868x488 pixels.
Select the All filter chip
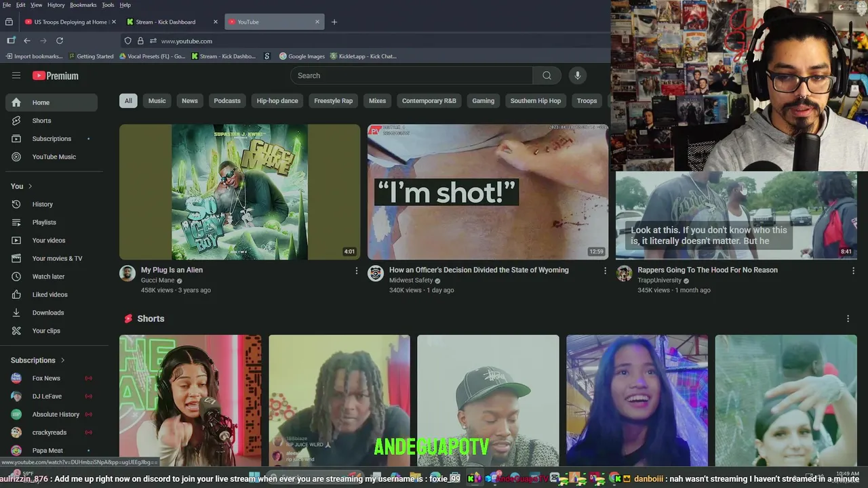[128, 101]
